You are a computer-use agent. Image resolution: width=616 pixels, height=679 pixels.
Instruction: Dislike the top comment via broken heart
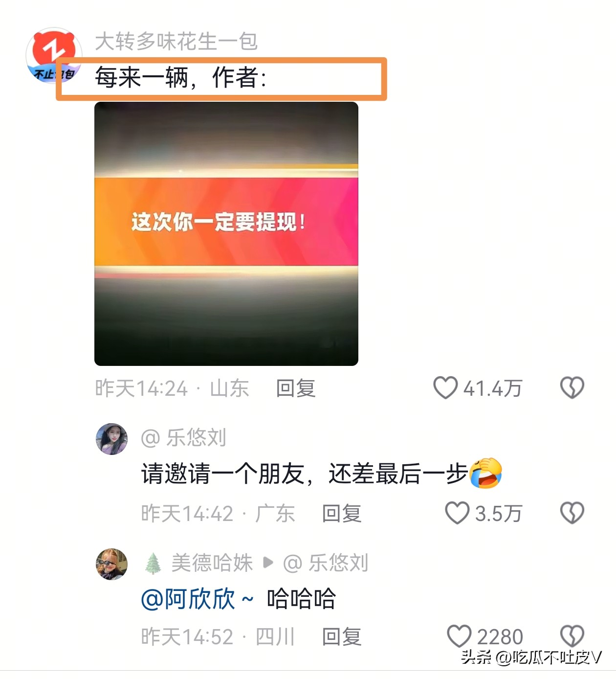pos(572,388)
